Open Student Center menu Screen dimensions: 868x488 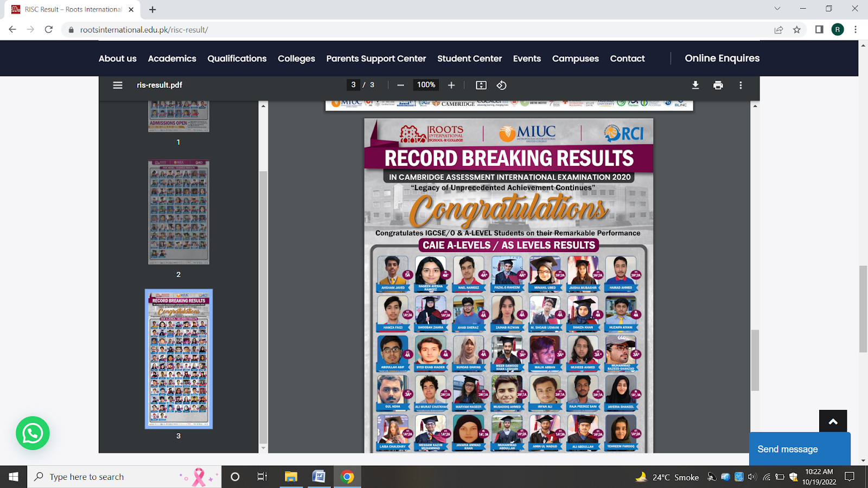coord(470,59)
